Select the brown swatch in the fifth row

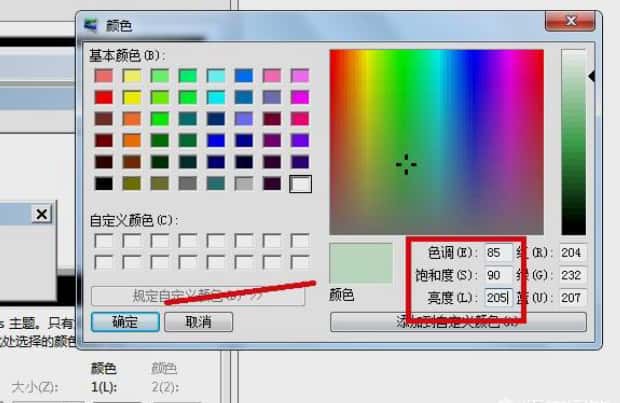click(x=132, y=162)
